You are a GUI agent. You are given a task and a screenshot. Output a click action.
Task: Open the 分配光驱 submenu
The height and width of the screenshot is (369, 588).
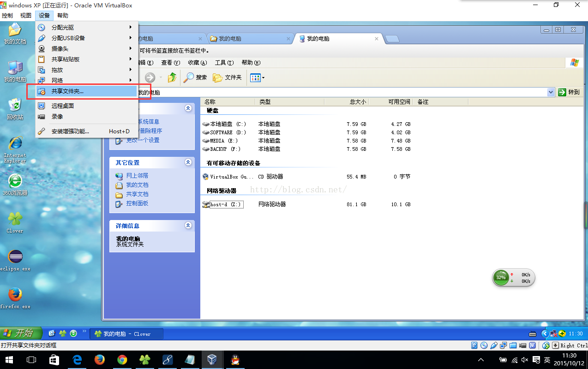(x=87, y=28)
